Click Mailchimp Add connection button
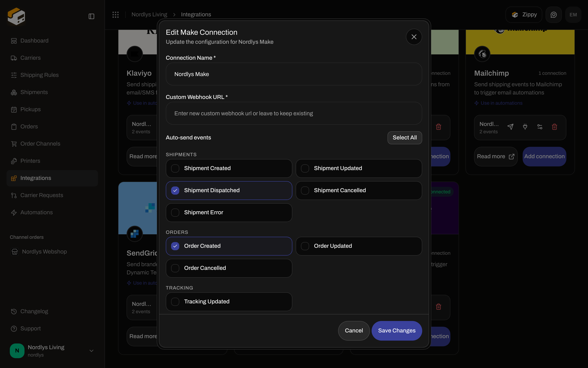 (x=544, y=156)
